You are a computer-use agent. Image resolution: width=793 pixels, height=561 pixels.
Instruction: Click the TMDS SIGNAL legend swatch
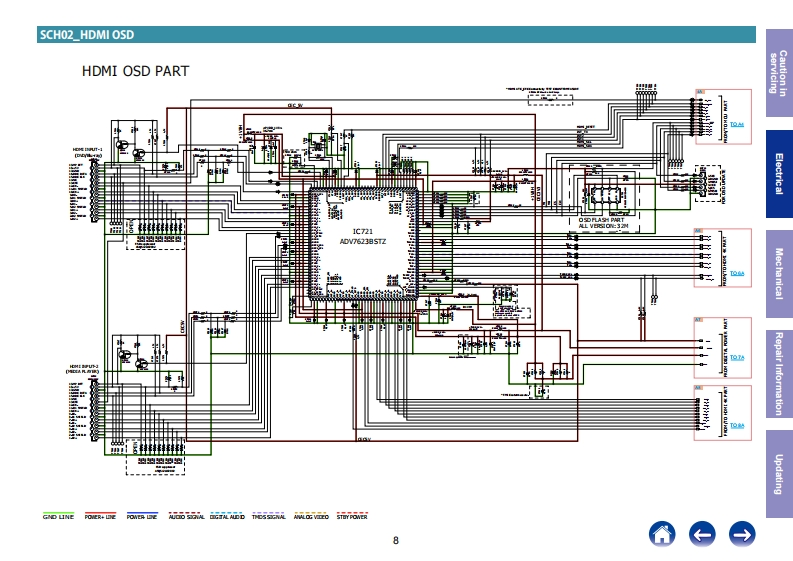(x=268, y=513)
